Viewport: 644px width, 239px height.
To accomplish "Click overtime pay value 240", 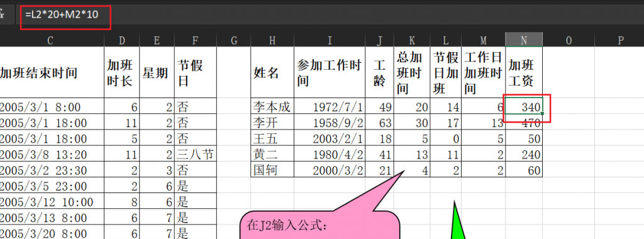I will [x=524, y=154].
